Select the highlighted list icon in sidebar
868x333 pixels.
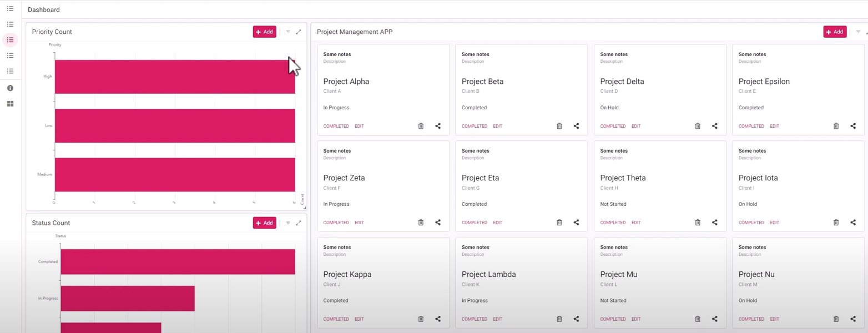tap(10, 40)
